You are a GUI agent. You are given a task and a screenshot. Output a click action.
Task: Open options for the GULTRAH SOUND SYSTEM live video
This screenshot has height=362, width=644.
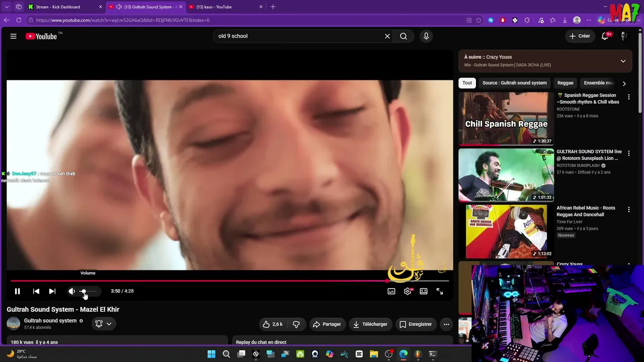point(628,153)
